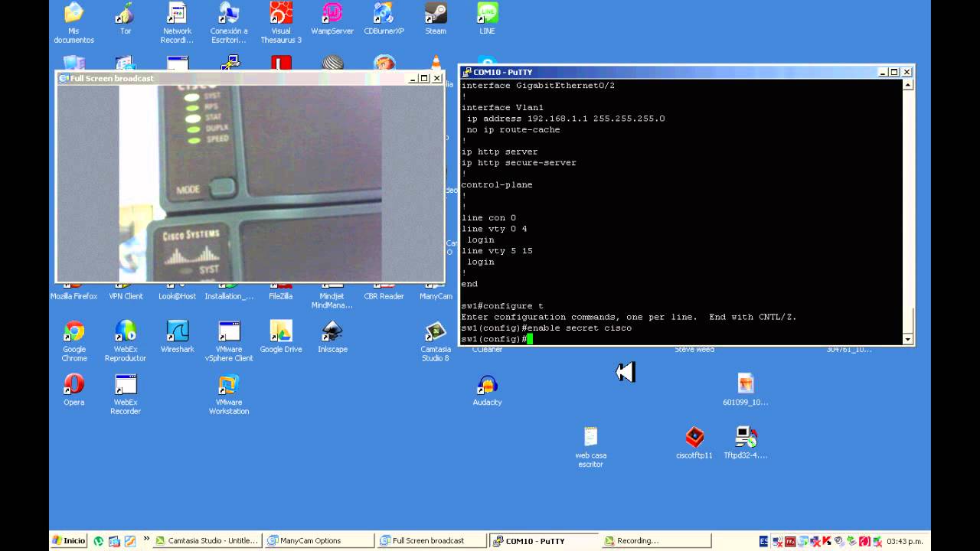Image resolution: width=980 pixels, height=551 pixels.
Task: Switch to ManyCam Options taskbar button
Action: (319, 540)
